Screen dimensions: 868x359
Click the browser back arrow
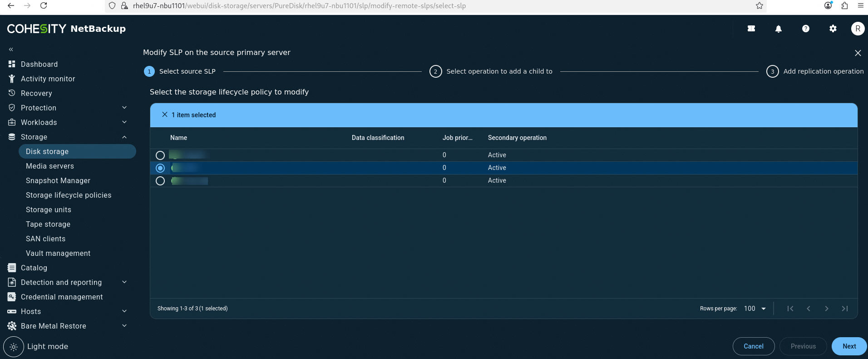point(11,5)
